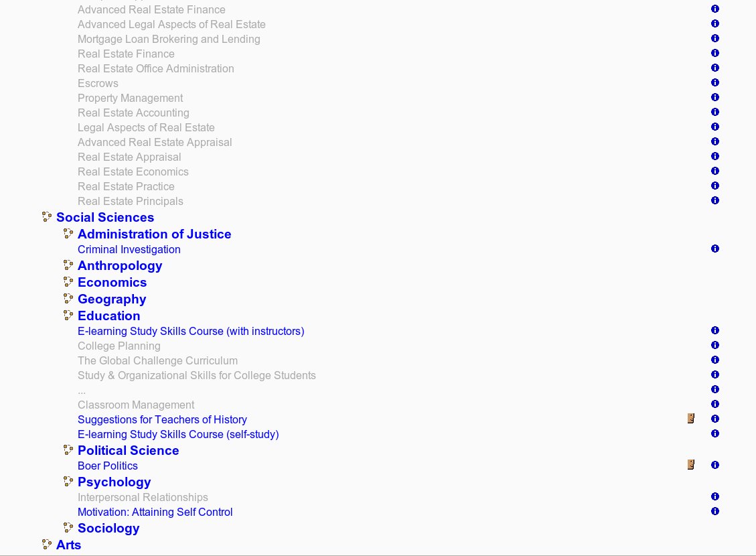Click category icon beside Anthropology

(68, 265)
